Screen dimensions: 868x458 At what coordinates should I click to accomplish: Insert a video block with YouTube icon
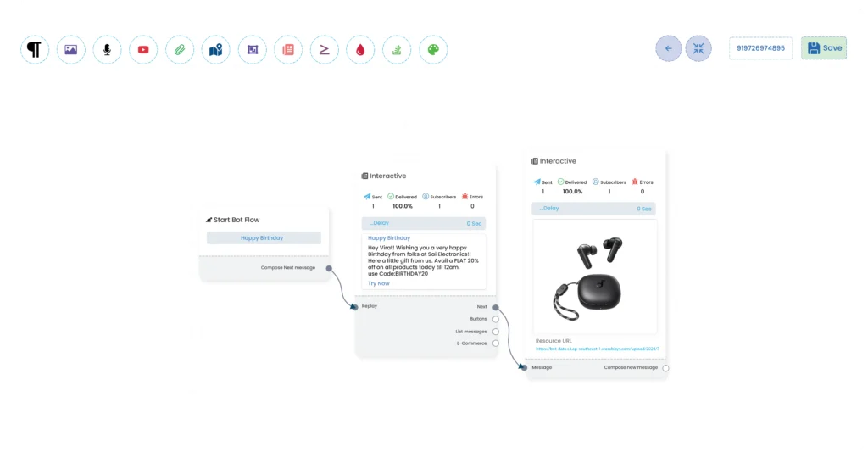(143, 50)
